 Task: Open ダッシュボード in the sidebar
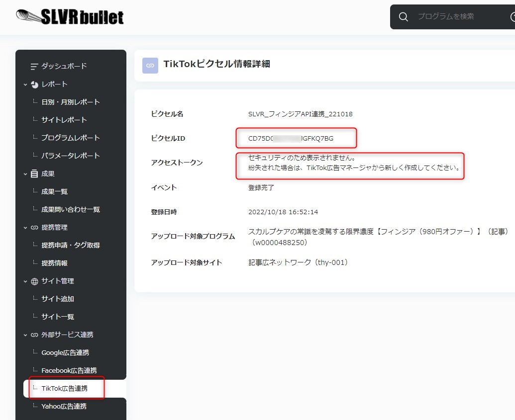[x=64, y=66]
